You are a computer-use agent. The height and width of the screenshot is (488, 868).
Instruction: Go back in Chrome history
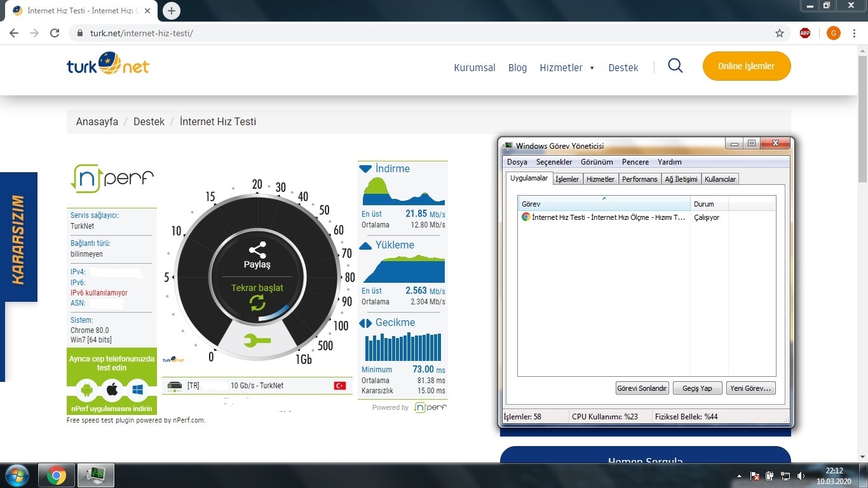tap(14, 33)
